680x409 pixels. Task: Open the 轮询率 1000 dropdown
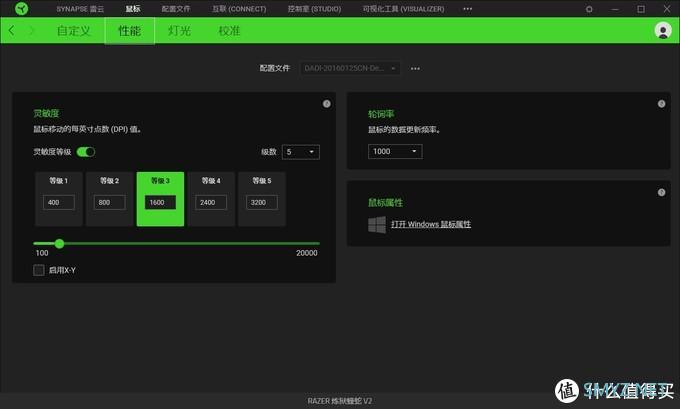coord(395,151)
